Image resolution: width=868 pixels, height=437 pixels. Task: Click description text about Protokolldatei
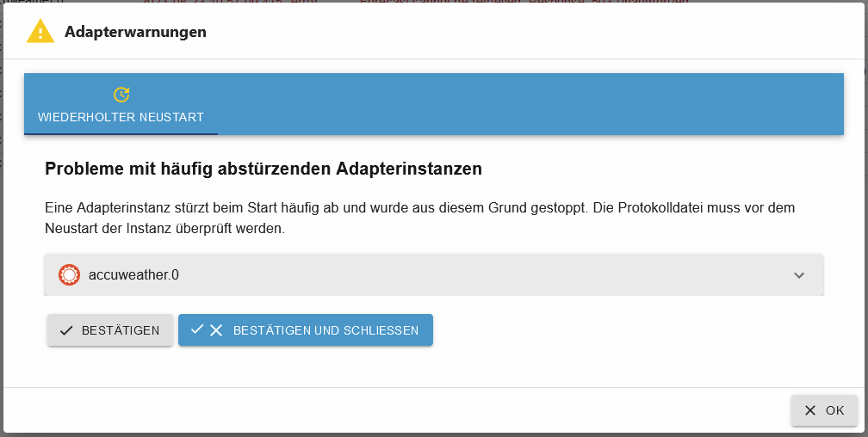click(419, 218)
